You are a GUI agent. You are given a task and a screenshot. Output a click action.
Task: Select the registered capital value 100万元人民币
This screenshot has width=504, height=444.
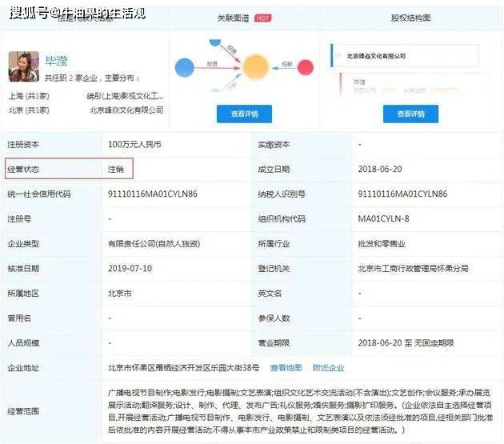pos(134,144)
